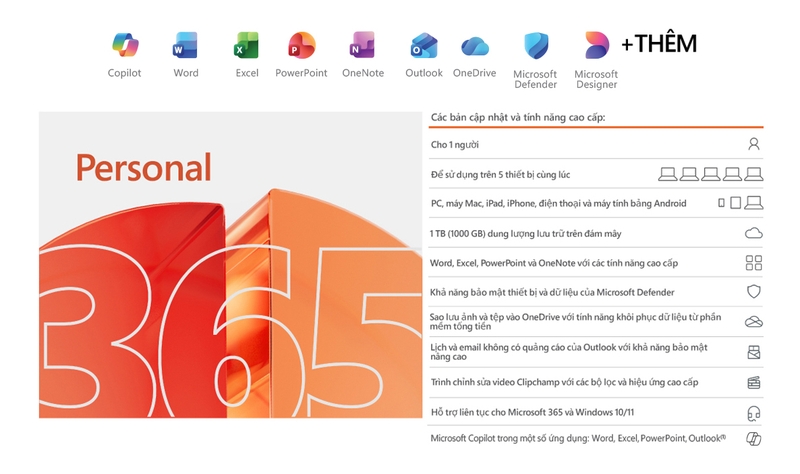Click 'Microsoft Copilot trong một số ứng dụng' text
Screen dimensions: 800x474
coord(578,438)
